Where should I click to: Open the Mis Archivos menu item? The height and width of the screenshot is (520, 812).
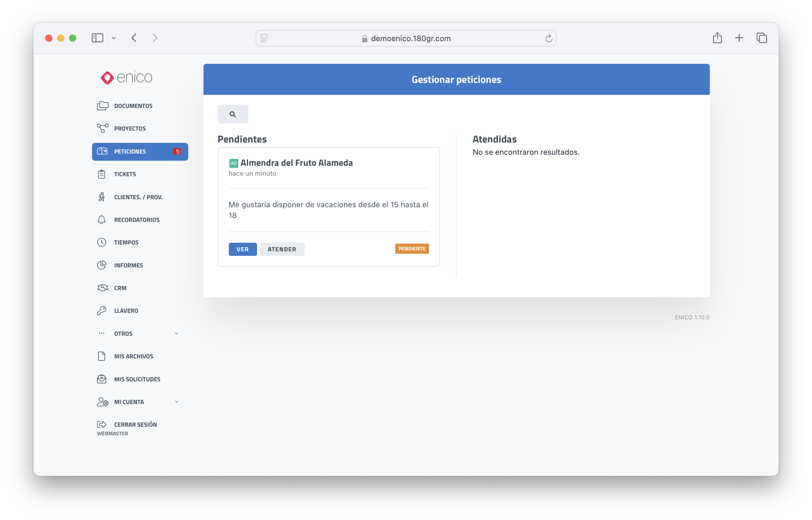(133, 356)
